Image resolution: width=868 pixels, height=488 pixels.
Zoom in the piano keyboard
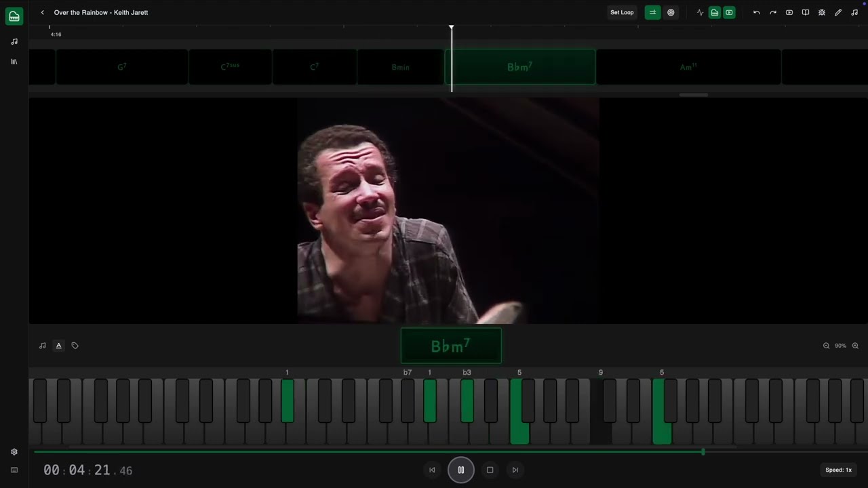click(x=855, y=346)
